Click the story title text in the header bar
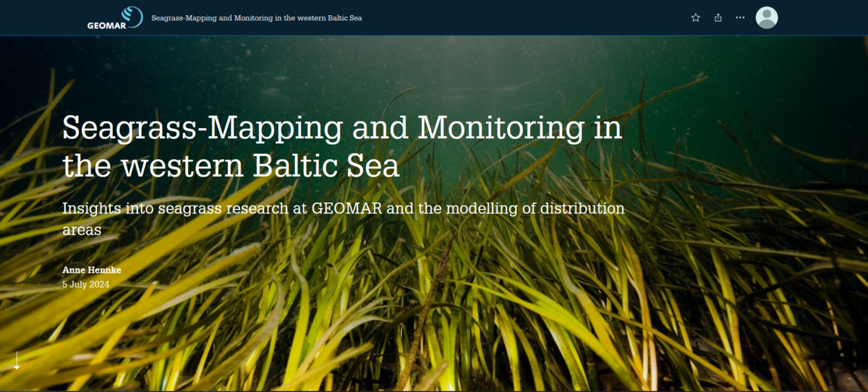Screen dimensions: 868x392 pos(257,17)
